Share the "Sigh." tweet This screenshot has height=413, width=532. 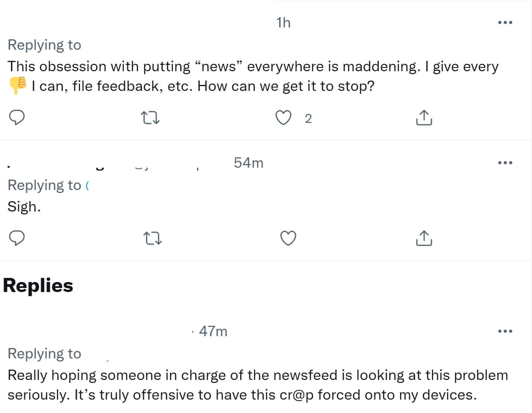coord(423,238)
